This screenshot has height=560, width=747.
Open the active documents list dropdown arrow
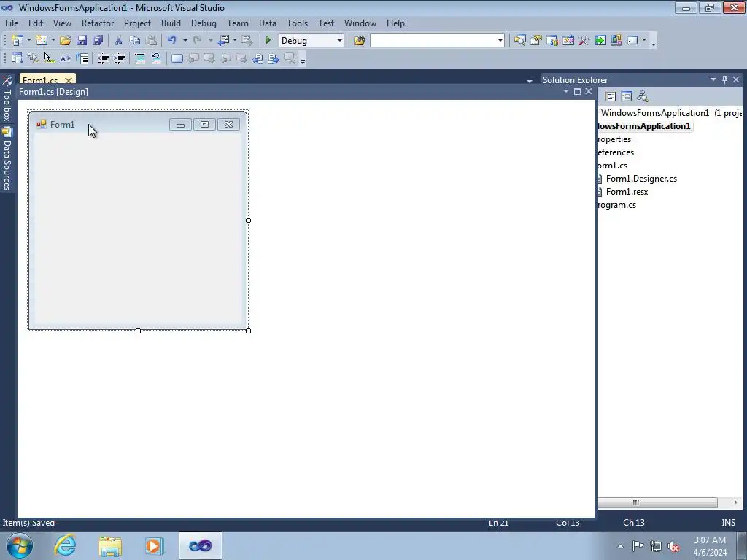530,81
